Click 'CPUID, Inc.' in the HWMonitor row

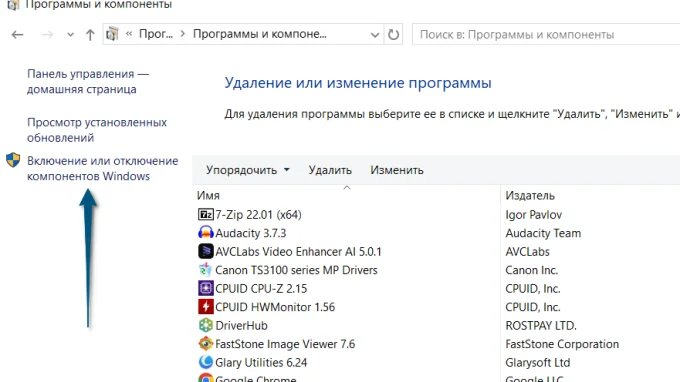pyautogui.click(x=533, y=307)
